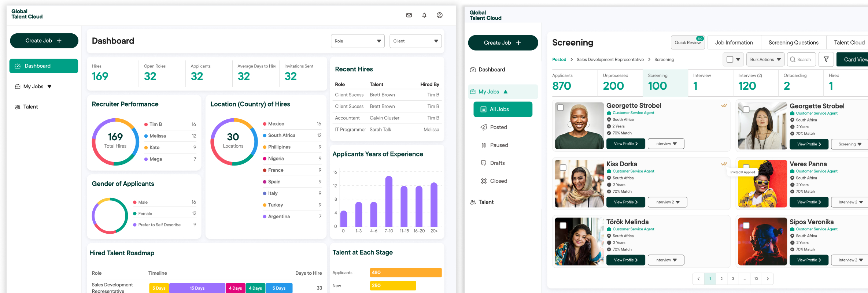868x293 pixels.
Task: Click the Search field in Screening
Action: pos(802,59)
